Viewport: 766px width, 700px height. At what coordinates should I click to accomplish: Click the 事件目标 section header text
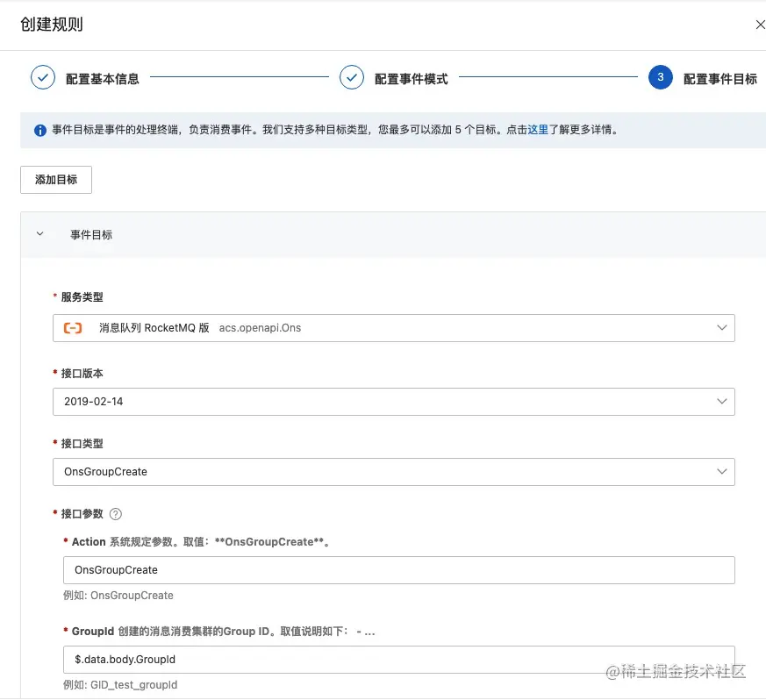pyautogui.click(x=91, y=234)
